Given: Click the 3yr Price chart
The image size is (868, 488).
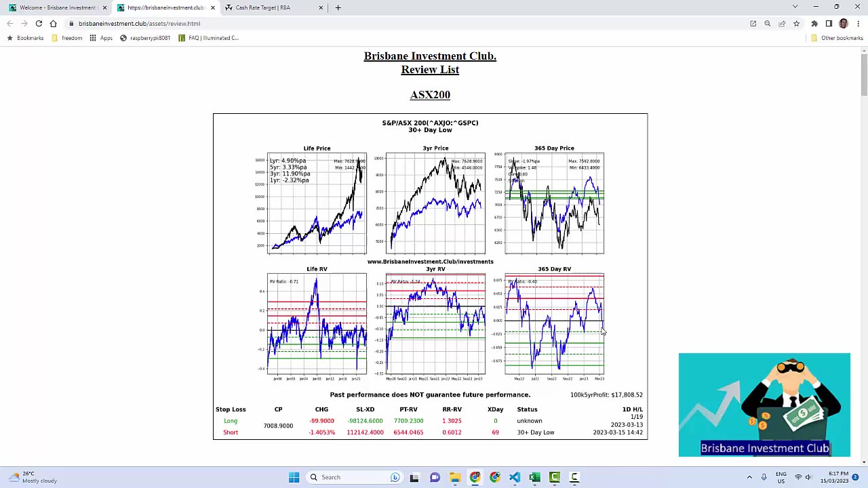Looking at the screenshot, I should coord(435,203).
